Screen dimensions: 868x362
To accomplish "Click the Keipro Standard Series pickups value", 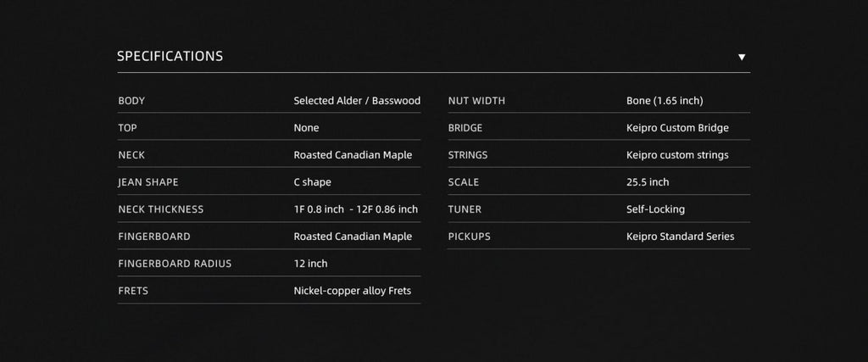I will click(680, 237).
